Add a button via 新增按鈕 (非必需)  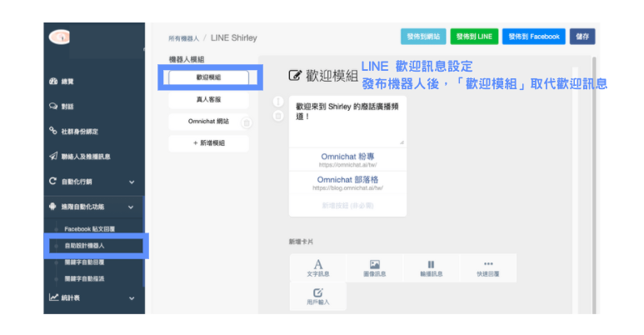click(x=347, y=206)
